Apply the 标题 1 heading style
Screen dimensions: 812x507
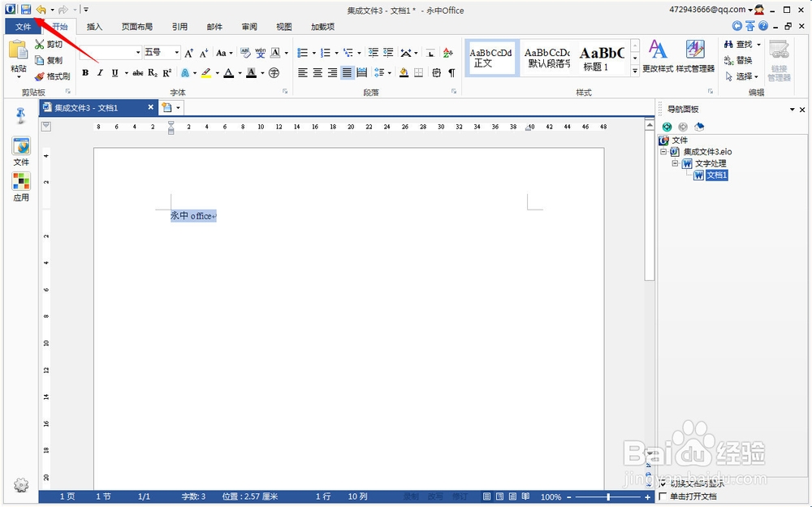[x=602, y=58]
